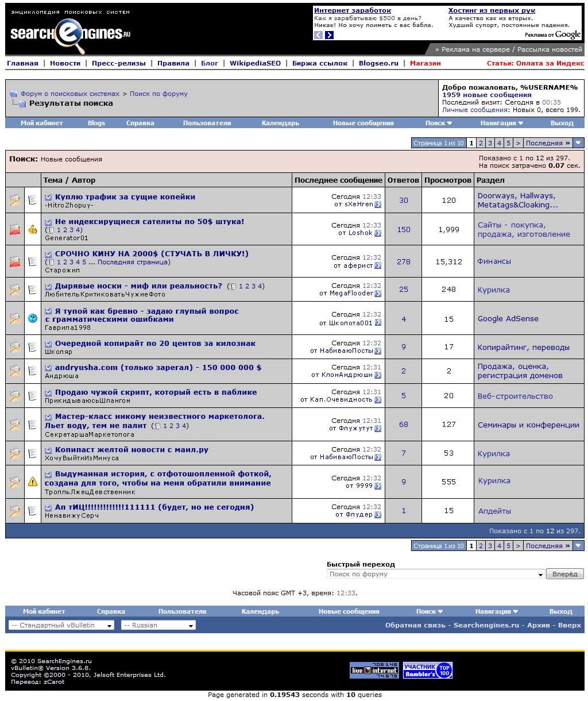Go to last post by sXeHren arrow icon
Image resolution: width=588 pixels, height=701 pixels.
point(378,205)
